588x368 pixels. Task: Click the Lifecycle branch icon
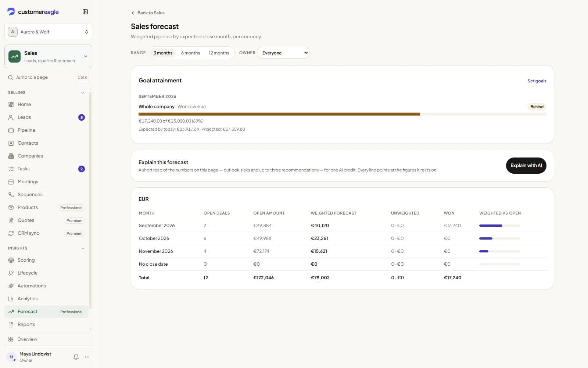pyautogui.click(x=11, y=273)
